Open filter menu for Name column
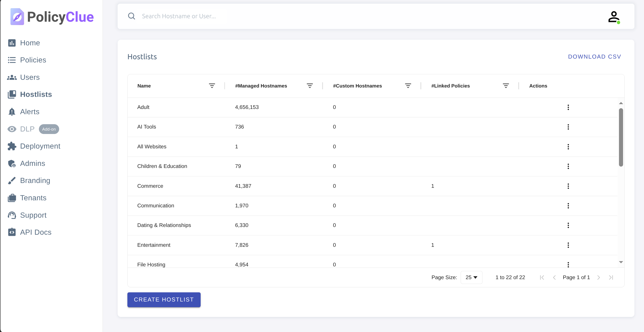The width and height of the screenshot is (644, 332). point(212,86)
